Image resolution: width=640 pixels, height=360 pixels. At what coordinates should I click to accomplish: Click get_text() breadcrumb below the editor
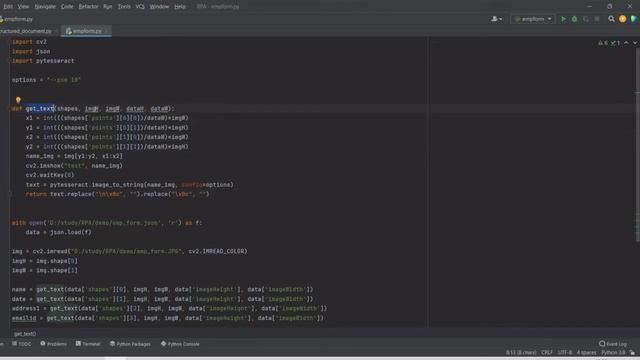point(25,334)
